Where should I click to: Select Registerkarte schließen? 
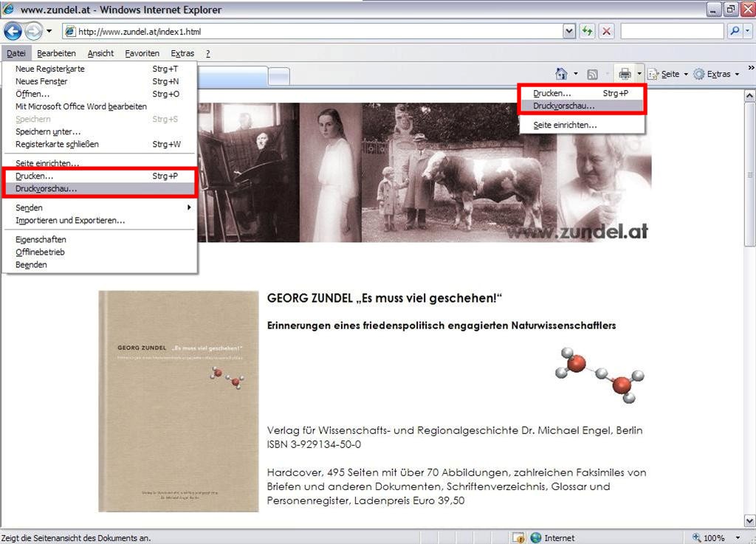[100, 144]
